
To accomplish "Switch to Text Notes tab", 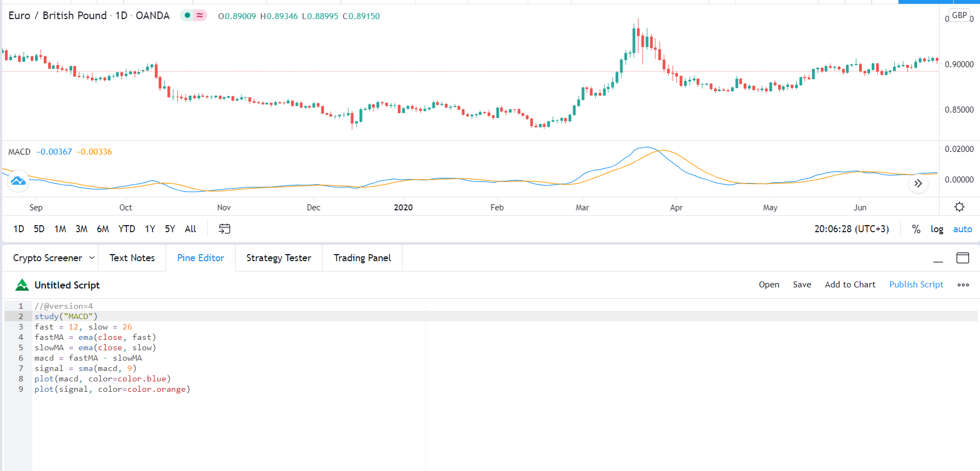I will coord(132,258).
